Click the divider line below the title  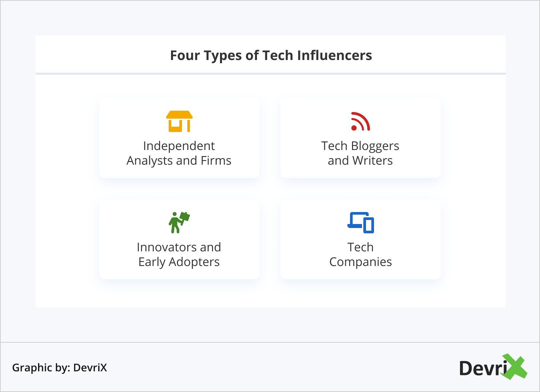pyautogui.click(x=270, y=73)
